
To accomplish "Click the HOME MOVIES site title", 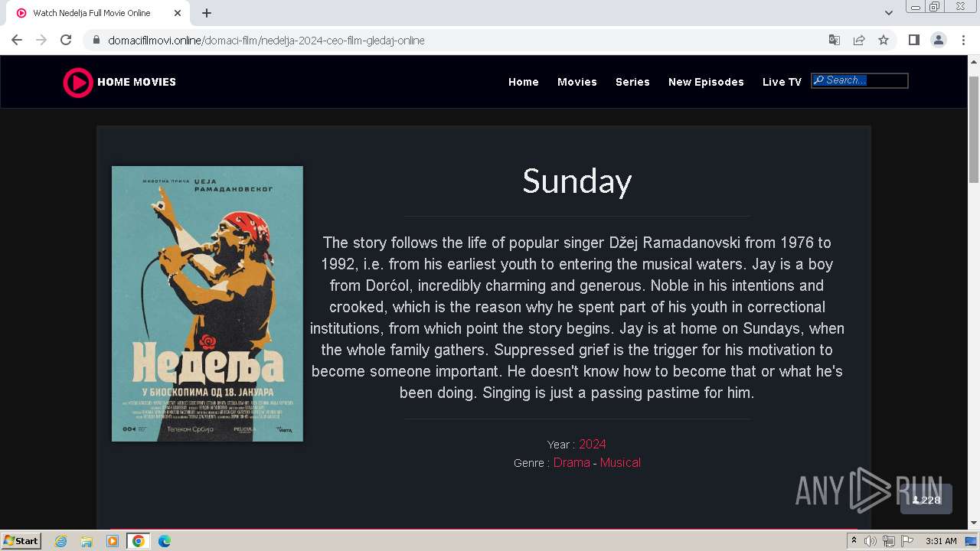I will pos(137,82).
